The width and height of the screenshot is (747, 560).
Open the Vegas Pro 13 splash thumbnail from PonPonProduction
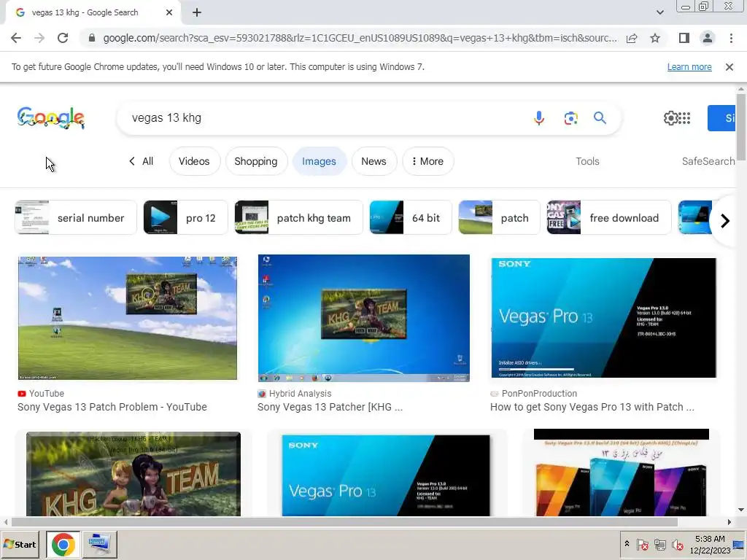(603, 318)
